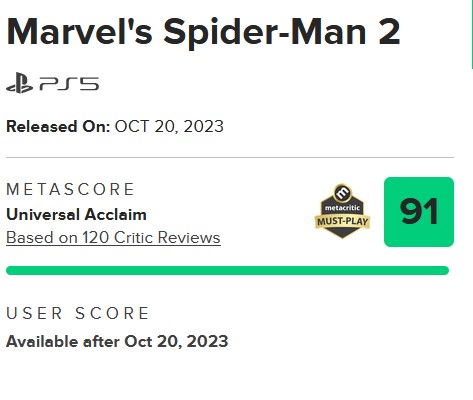The height and width of the screenshot is (400, 473).
Task: Open the green 91 Metascore box
Action: (x=419, y=212)
